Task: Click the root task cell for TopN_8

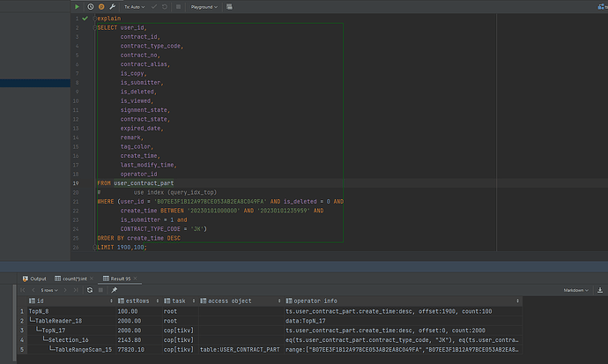Action: coord(181,311)
